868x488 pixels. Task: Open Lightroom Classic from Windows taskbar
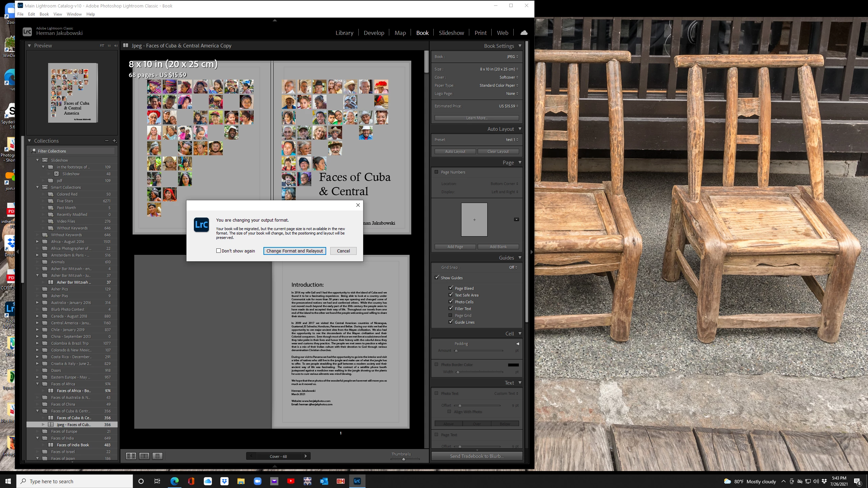(x=357, y=481)
